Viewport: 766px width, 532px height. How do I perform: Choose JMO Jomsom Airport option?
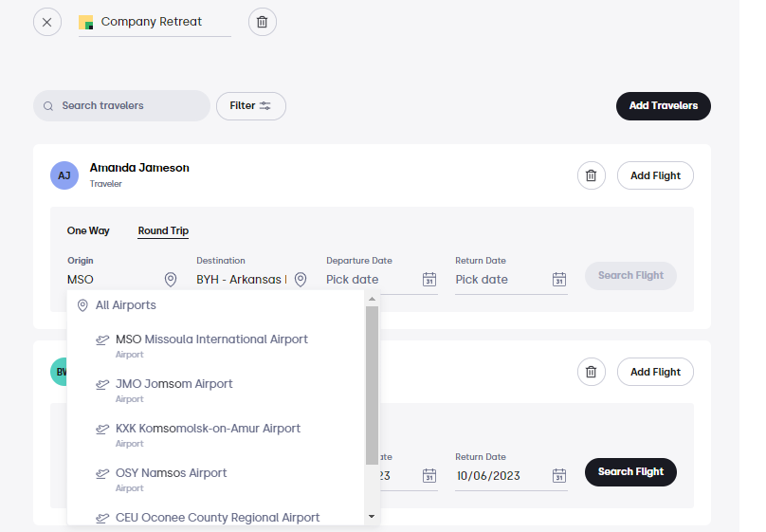(215, 391)
